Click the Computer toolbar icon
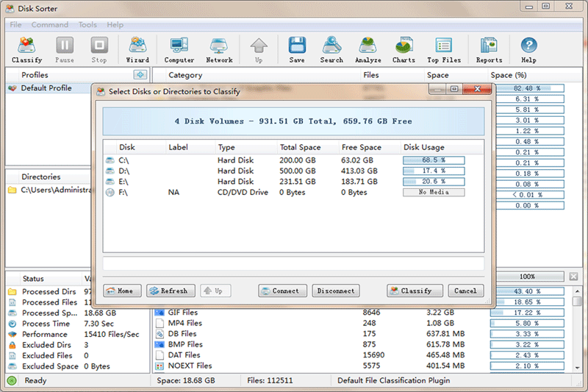 [179, 49]
